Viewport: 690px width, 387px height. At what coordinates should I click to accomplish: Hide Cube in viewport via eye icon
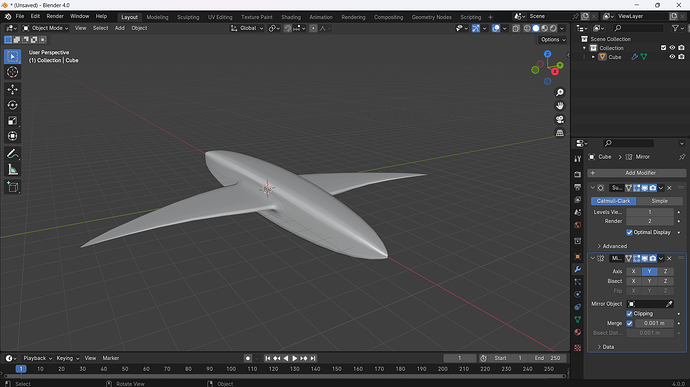(x=672, y=57)
